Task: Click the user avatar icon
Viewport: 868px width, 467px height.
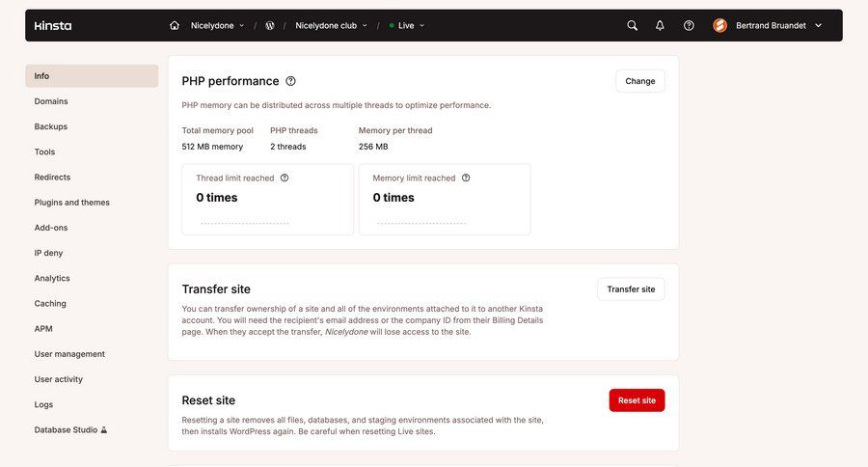Action: [719, 26]
